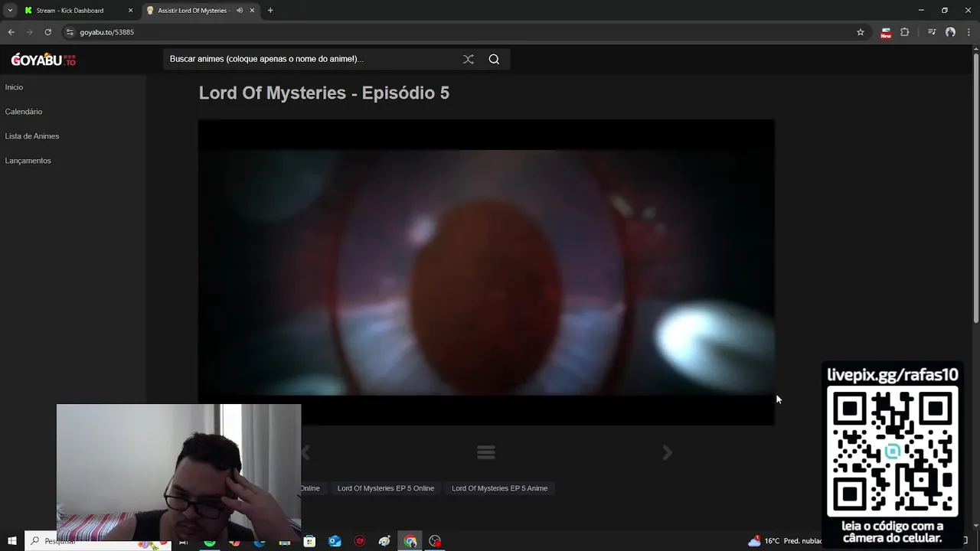The image size is (980, 551).
Task: Open the episode list hamburger icon
Action: 486,452
